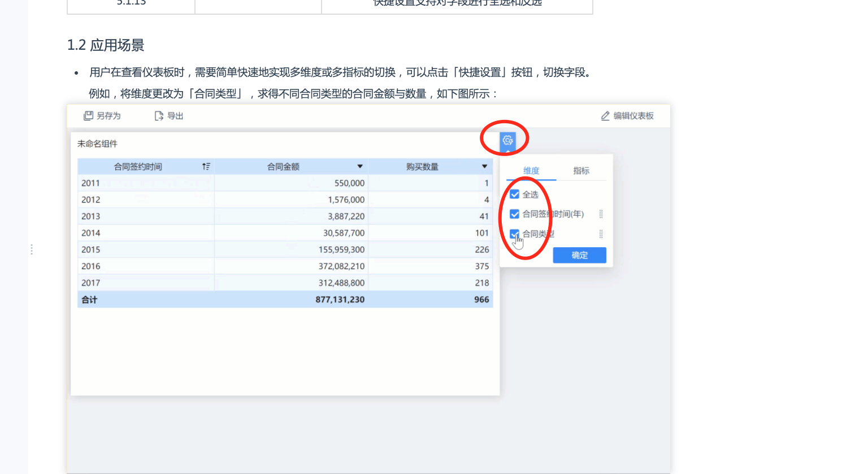The height and width of the screenshot is (474, 868).
Task: Toggle the 合同类型 checkbox
Action: pyautogui.click(x=514, y=234)
